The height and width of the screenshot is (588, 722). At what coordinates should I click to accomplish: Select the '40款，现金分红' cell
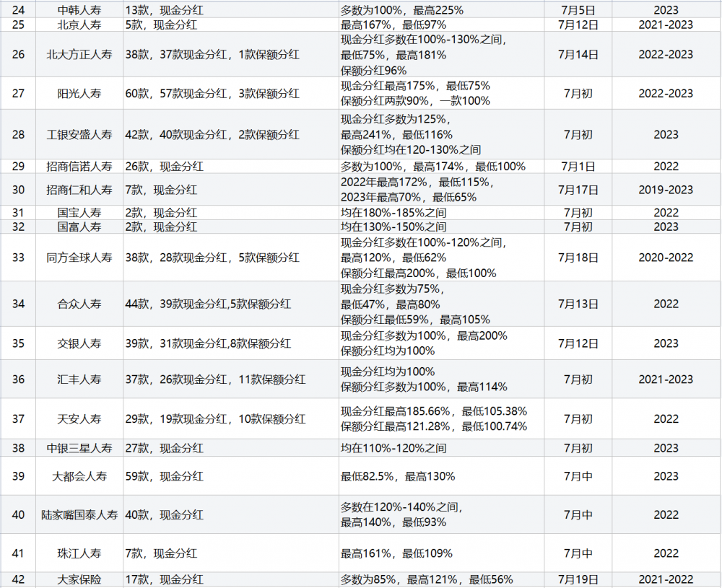(x=231, y=514)
